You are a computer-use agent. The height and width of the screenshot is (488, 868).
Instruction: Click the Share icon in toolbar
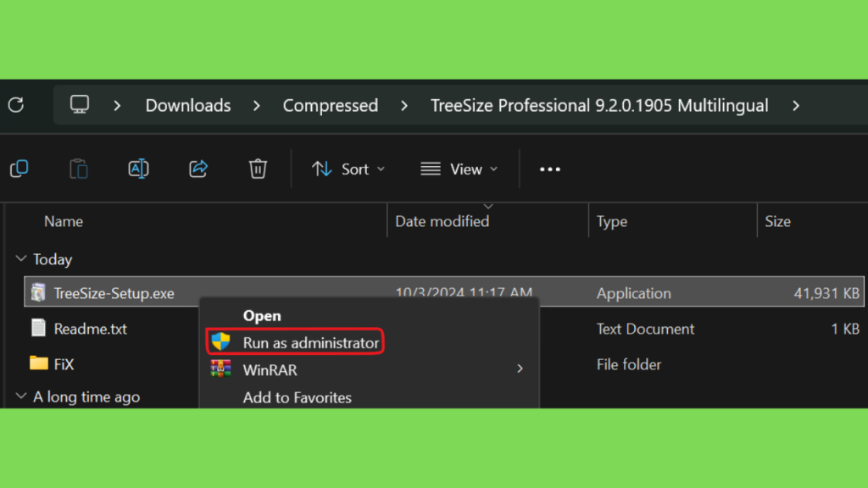tap(198, 169)
